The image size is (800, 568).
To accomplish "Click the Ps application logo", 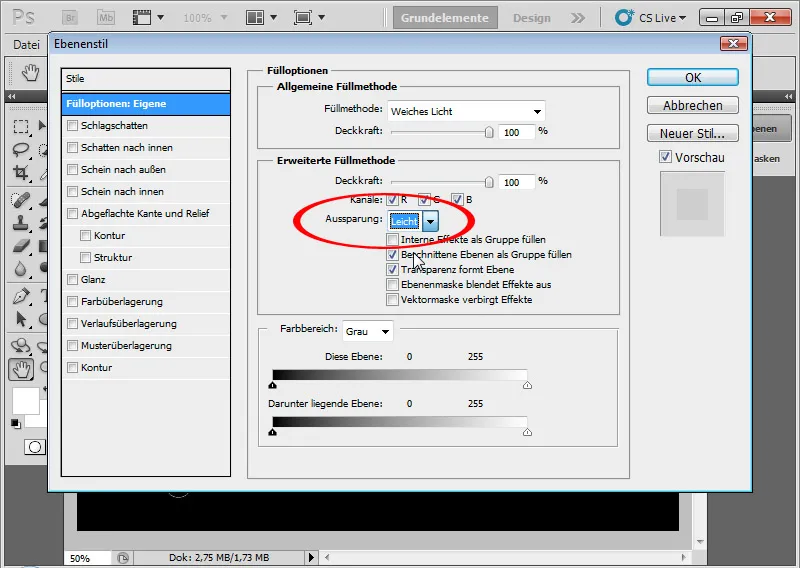I will pos(23,18).
